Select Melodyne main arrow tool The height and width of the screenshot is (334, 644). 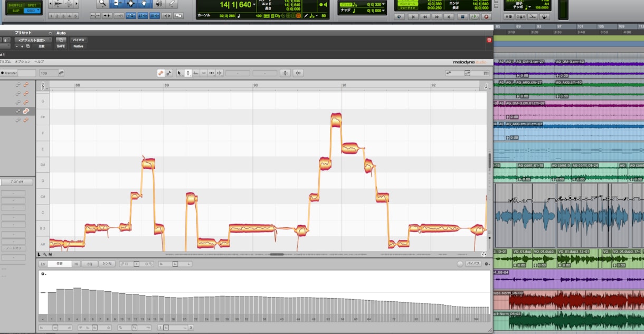179,73
